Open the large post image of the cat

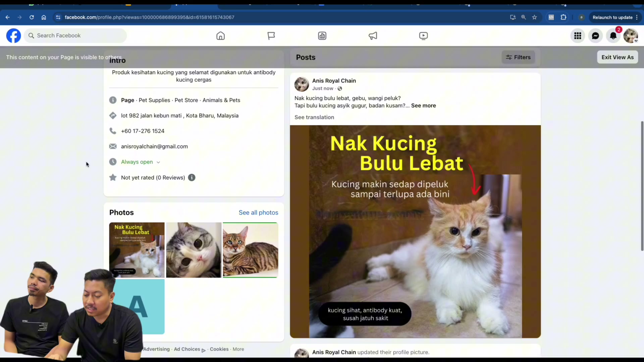click(415, 232)
